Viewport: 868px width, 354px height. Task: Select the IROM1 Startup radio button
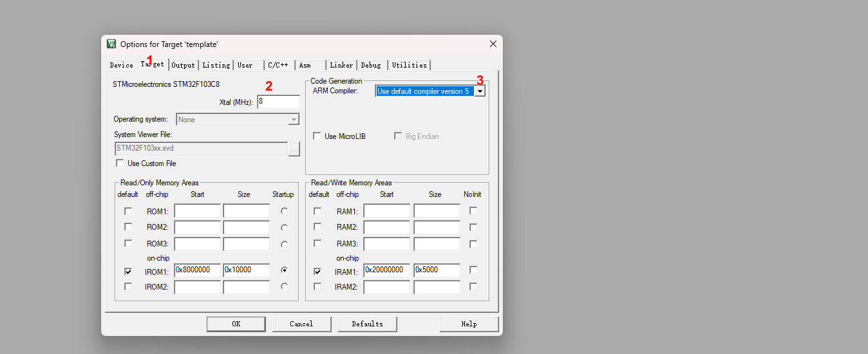click(x=284, y=270)
